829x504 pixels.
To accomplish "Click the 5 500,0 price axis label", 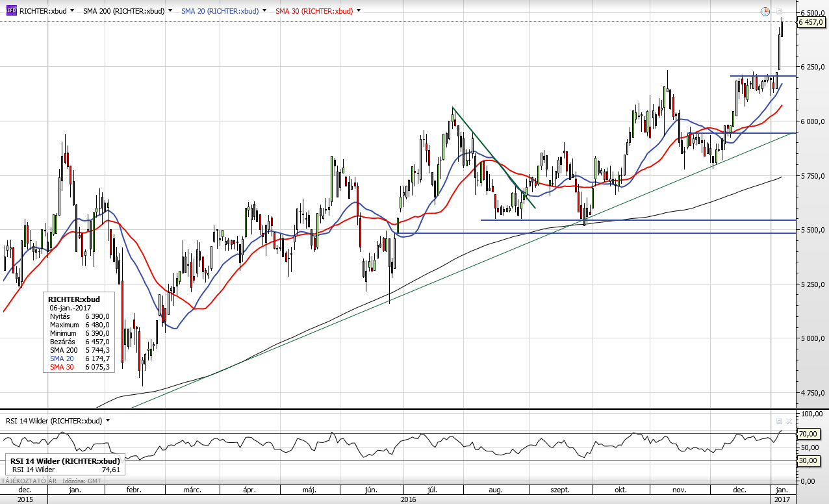I will 811,230.
